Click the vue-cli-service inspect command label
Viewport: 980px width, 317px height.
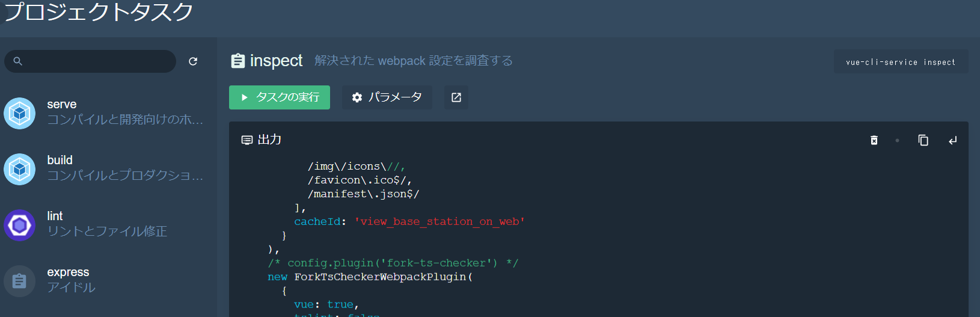(x=901, y=62)
